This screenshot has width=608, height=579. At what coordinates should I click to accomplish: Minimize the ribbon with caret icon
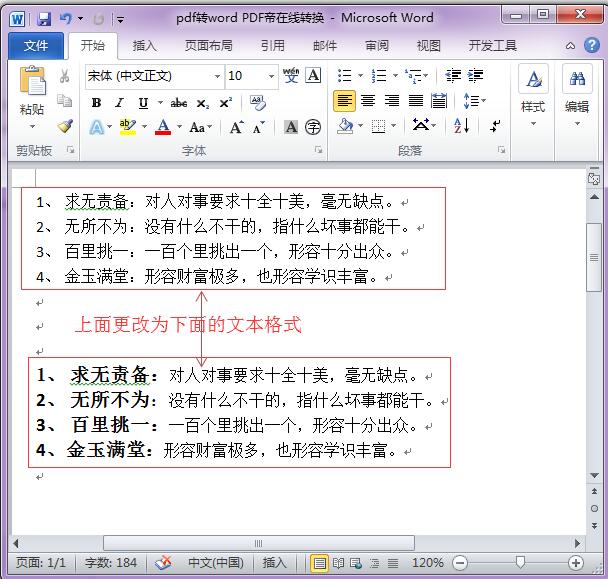[x=570, y=46]
